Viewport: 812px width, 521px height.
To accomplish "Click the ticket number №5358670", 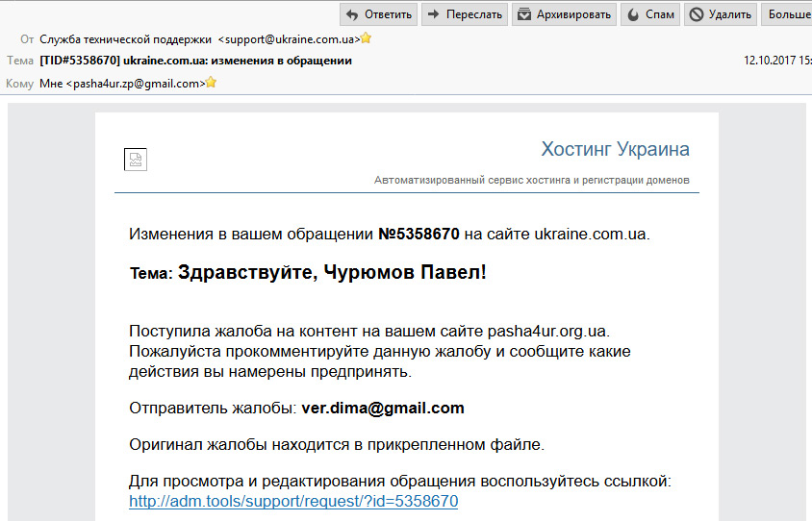I will click(x=419, y=234).
